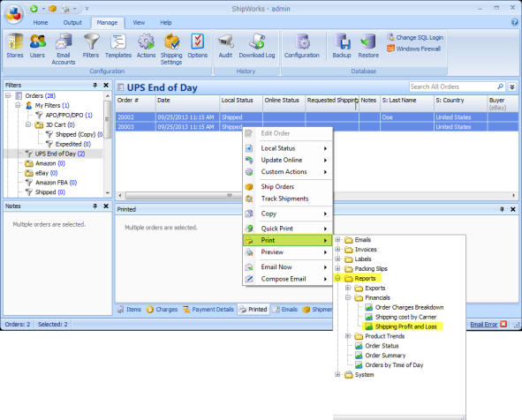
Task: Click the search magnifier icon
Action: pos(501,86)
